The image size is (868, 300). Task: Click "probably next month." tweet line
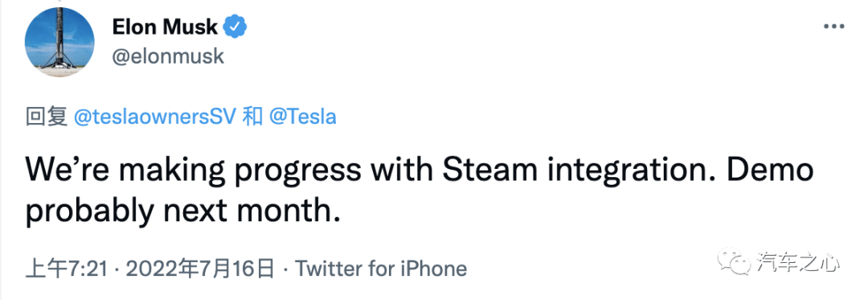coord(182,211)
